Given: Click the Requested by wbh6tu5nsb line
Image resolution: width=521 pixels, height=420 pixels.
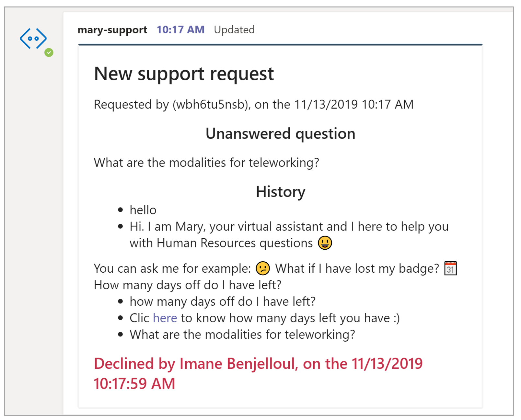Looking at the screenshot, I should click(x=254, y=105).
